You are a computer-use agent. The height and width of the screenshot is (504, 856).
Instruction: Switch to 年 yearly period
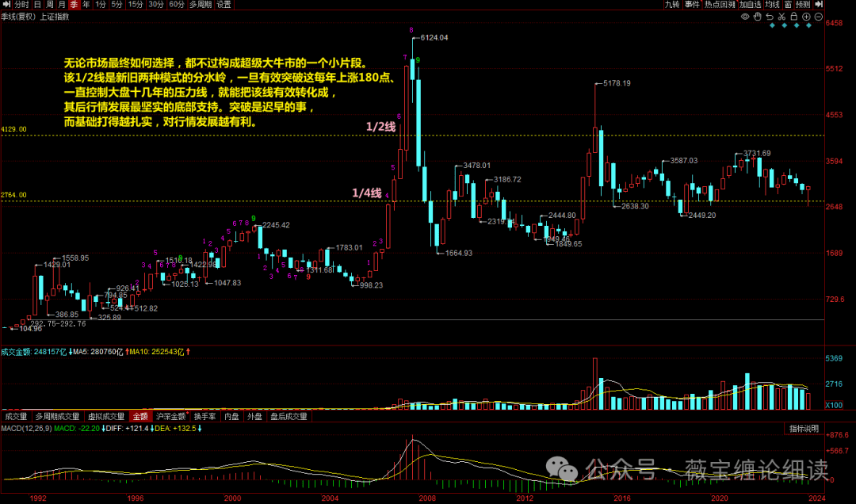tap(86, 5)
